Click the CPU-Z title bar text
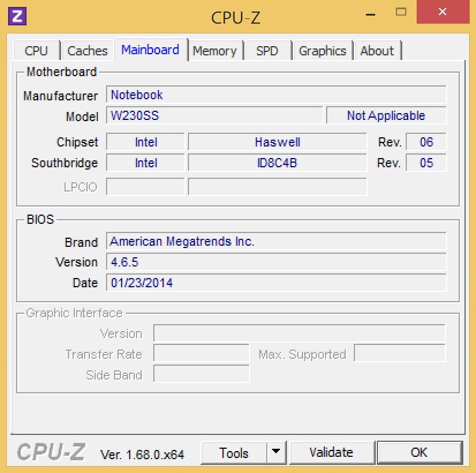 click(236, 18)
